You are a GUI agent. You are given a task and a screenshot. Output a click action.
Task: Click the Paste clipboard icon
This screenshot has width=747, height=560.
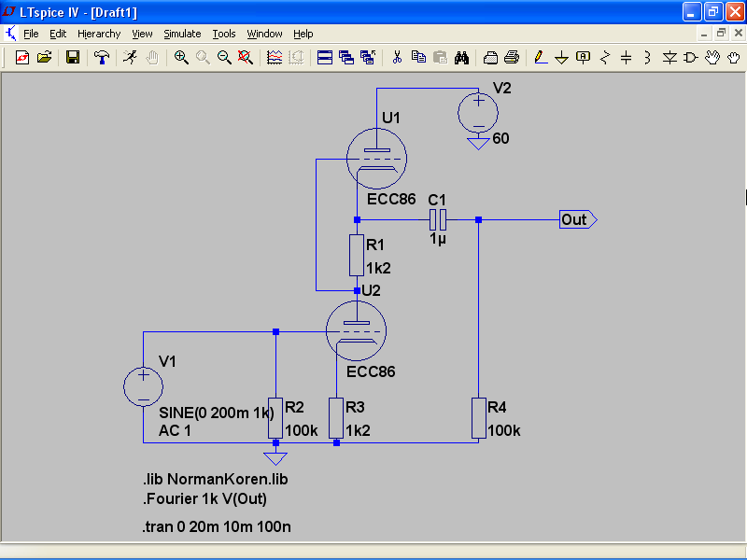(440, 58)
